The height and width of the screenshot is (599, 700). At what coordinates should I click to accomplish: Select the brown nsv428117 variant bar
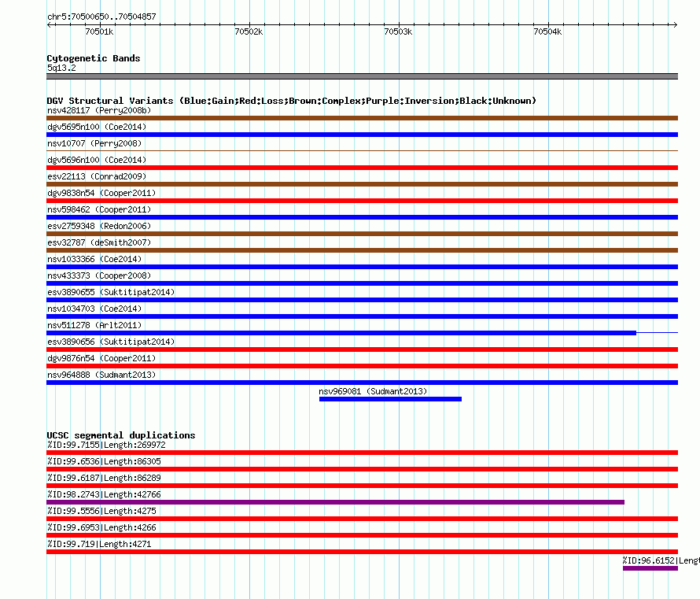pos(362,118)
